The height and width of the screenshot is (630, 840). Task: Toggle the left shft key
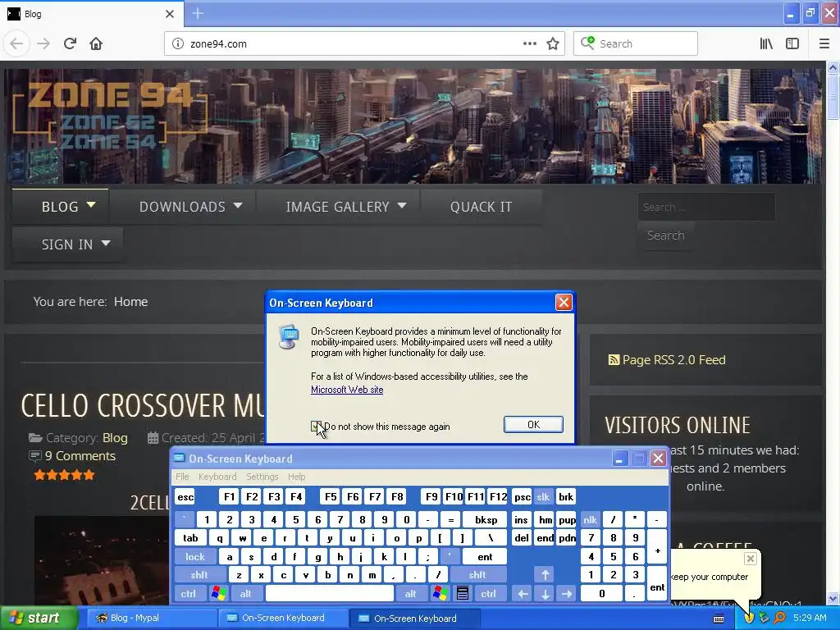point(199,575)
